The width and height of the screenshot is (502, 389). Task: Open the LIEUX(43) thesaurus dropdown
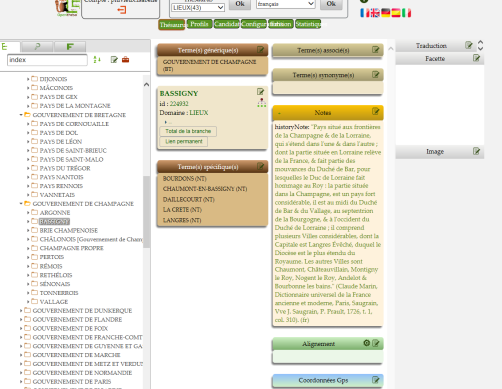coord(198,7)
